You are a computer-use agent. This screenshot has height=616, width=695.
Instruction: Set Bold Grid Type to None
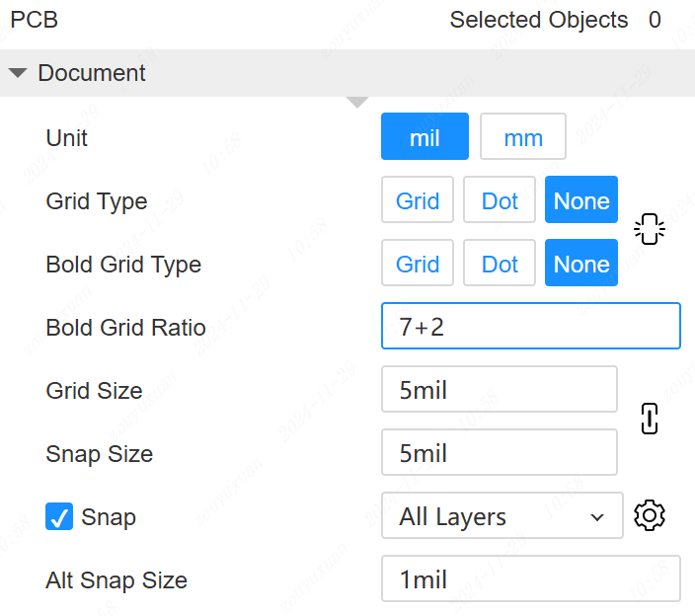[581, 264]
